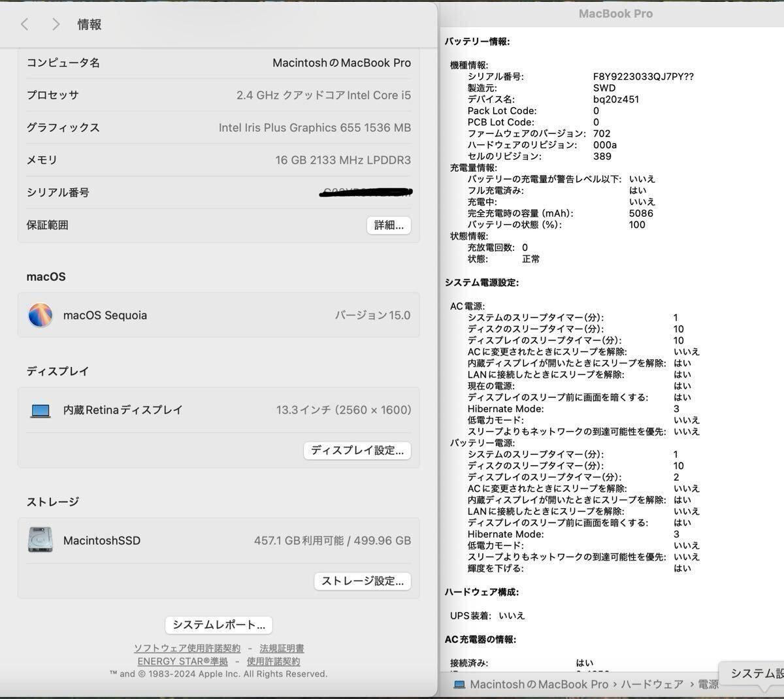Screen dimensions: 784x699
Task: Click ハードウェア segment in path bar
Action: point(652,685)
